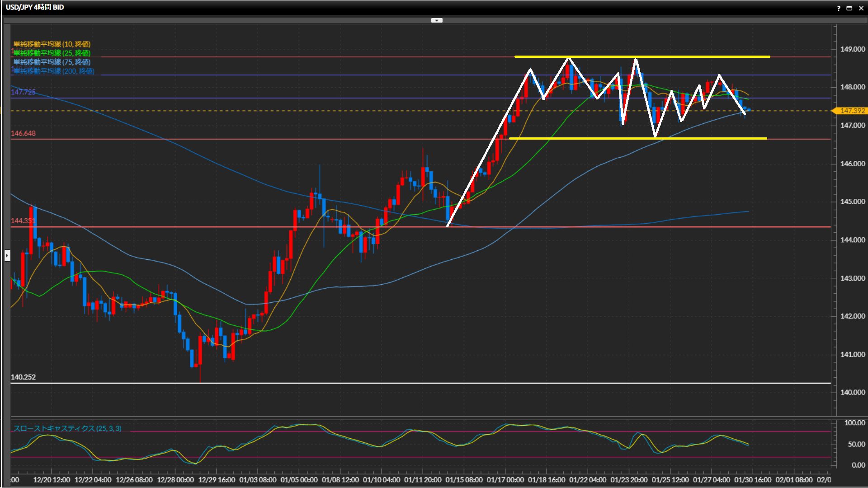Click the help question mark icon
This screenshot has height=488, width=868.
click(839, 8)
